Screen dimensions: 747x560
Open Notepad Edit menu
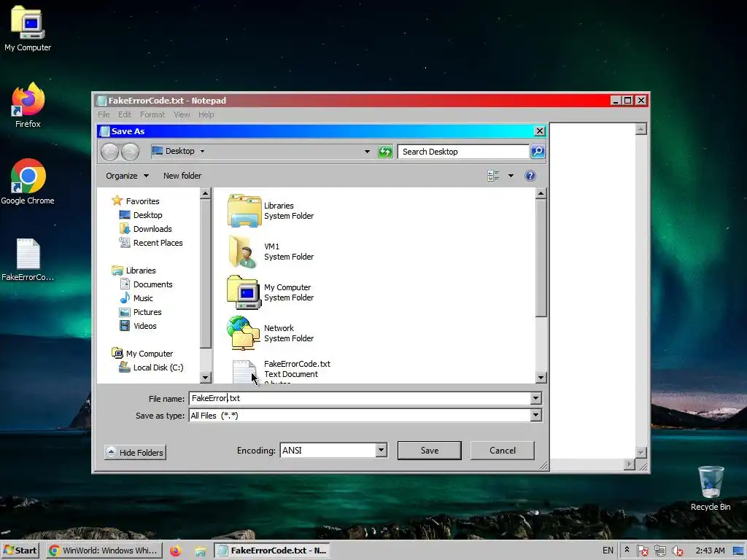click(x=125, y=114)
